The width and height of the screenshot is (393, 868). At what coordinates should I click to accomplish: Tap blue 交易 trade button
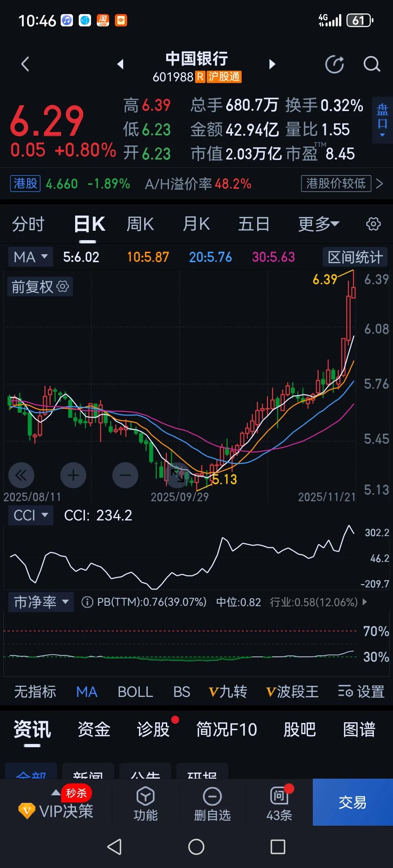(353, 802)
